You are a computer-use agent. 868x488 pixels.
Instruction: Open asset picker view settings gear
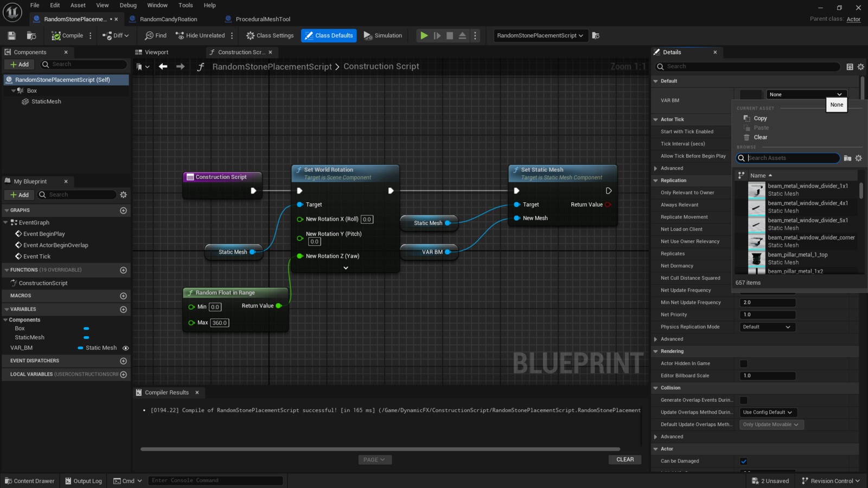858,158
